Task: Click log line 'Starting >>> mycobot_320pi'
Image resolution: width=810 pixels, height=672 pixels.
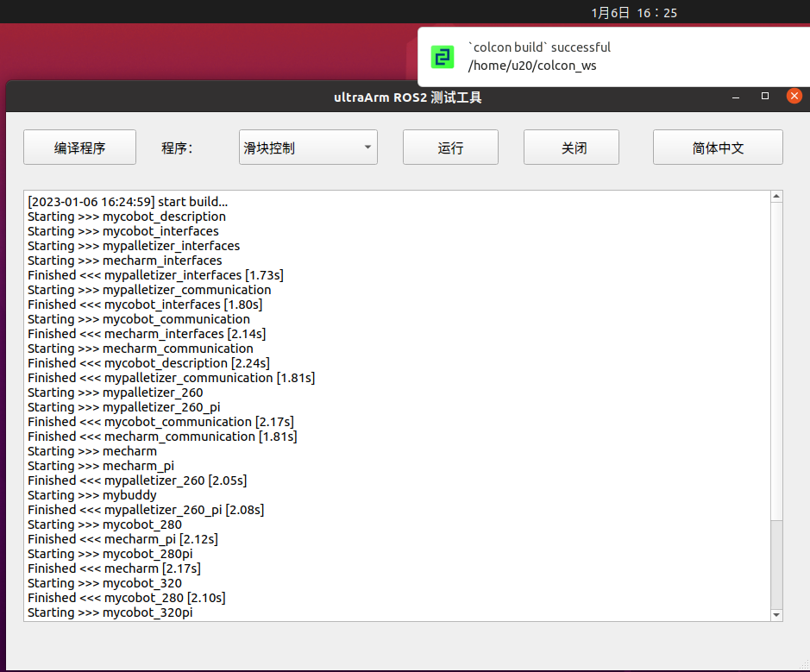Action: (x=110, y=612)
